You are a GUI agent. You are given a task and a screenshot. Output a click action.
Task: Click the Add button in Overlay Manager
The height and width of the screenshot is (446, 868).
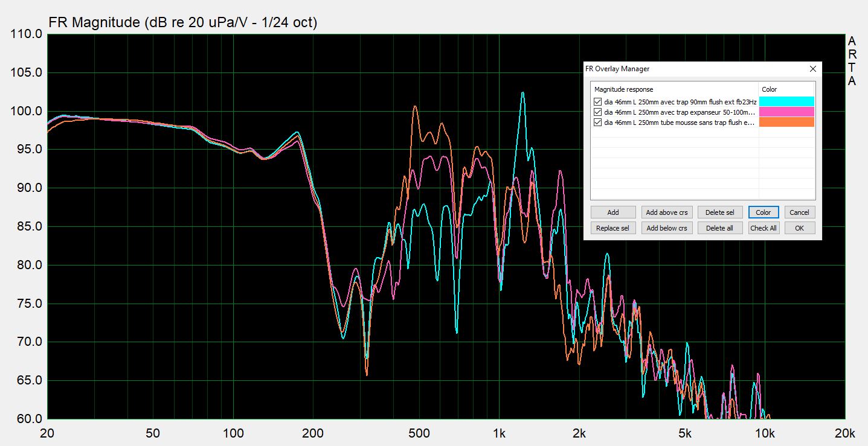(x=613, y=212)
